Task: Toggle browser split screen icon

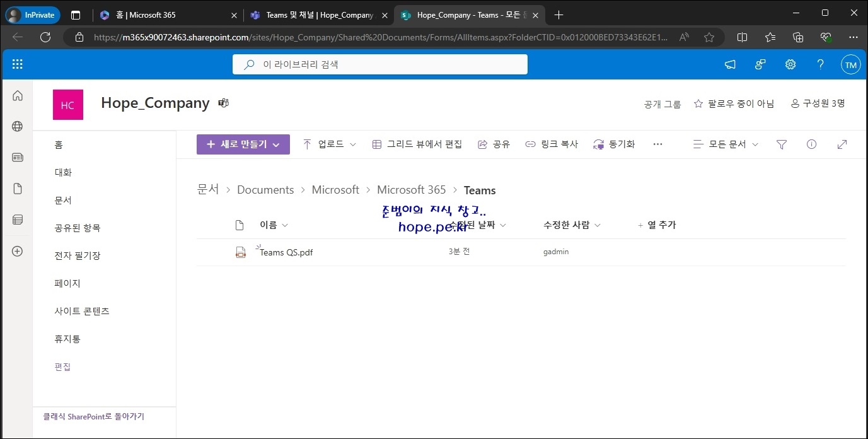Action: pos(742,37)
